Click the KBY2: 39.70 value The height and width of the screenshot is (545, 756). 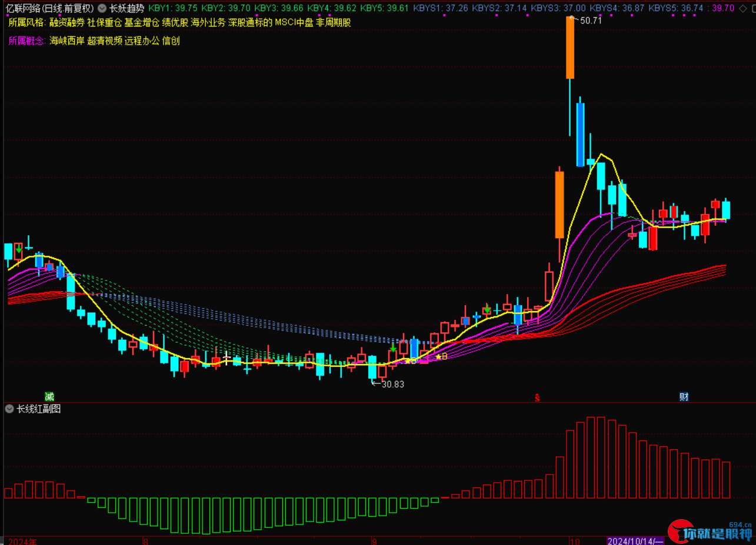coord(225,8)
